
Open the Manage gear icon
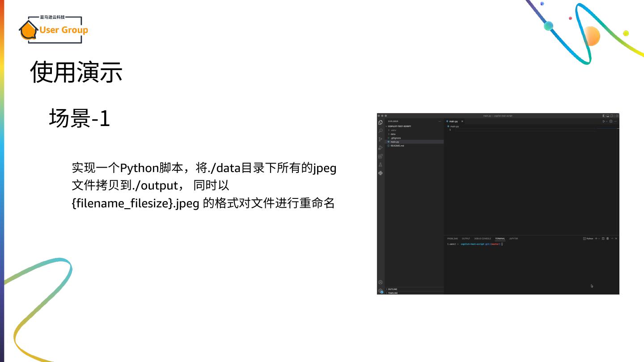tap(380, 291)
